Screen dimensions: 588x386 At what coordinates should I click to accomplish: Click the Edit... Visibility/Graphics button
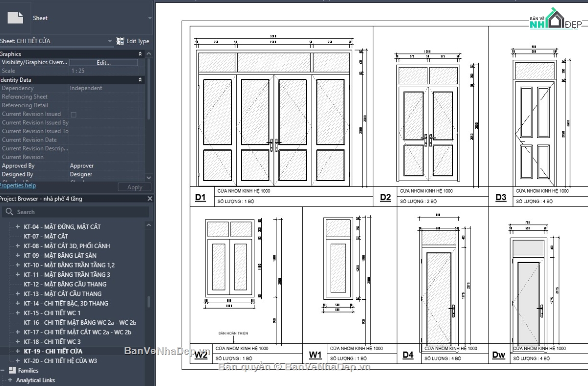point(103,63)
